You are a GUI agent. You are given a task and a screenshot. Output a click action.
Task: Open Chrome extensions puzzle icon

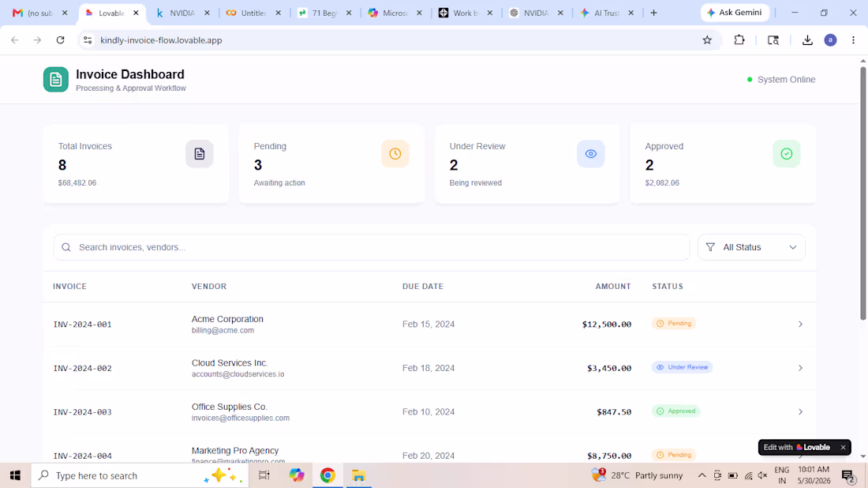coord(739,40)
